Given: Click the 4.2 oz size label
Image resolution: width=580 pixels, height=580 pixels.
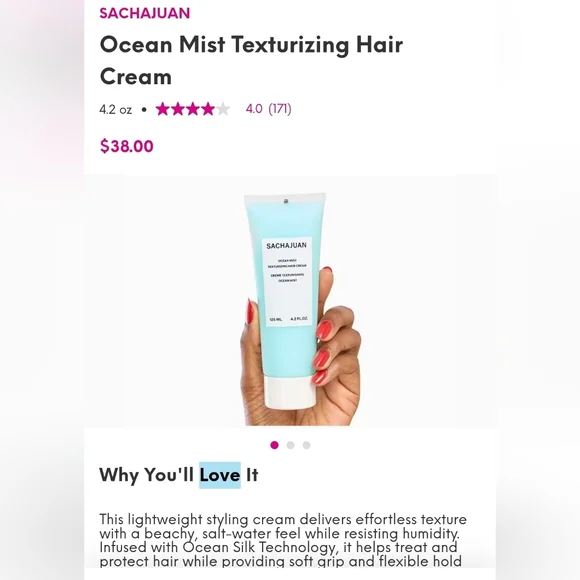Looking at the screenshot, I should [115, 109].
